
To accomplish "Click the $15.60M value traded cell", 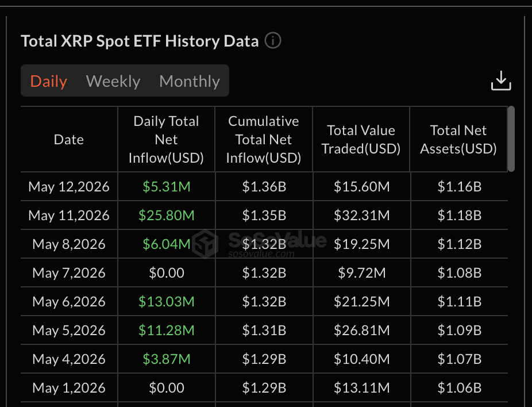I will tap(362, 186).
